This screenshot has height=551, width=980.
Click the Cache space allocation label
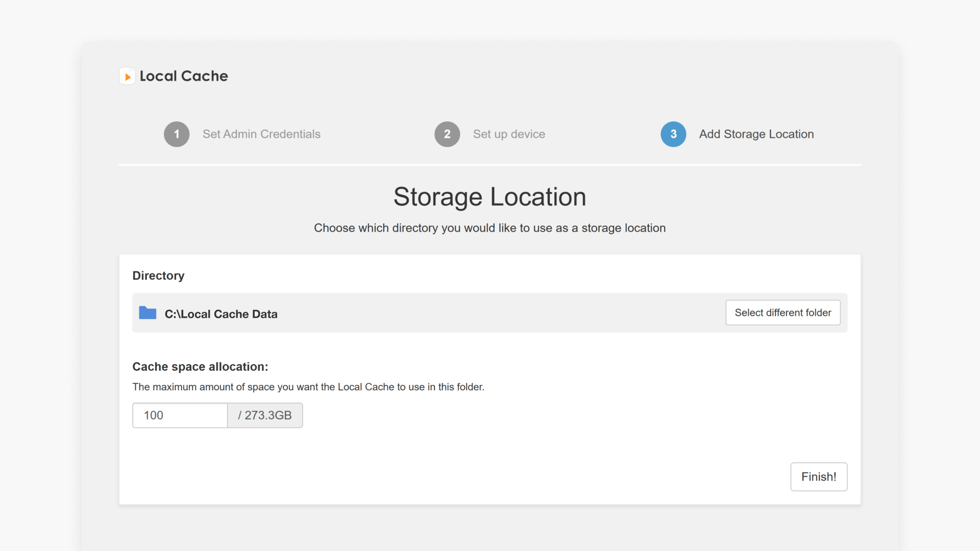tap(200, 366)
